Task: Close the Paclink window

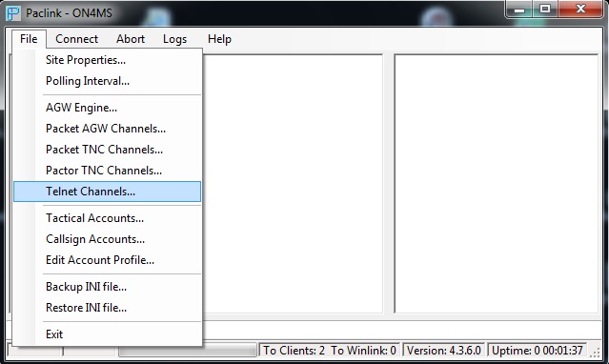Action: pos(580,10)
